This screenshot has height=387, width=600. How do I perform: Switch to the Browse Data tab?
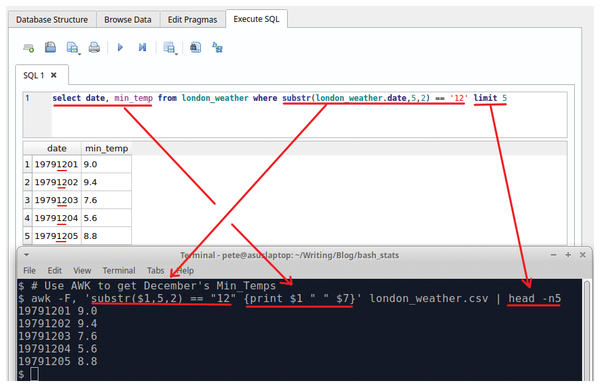(128, 20)
